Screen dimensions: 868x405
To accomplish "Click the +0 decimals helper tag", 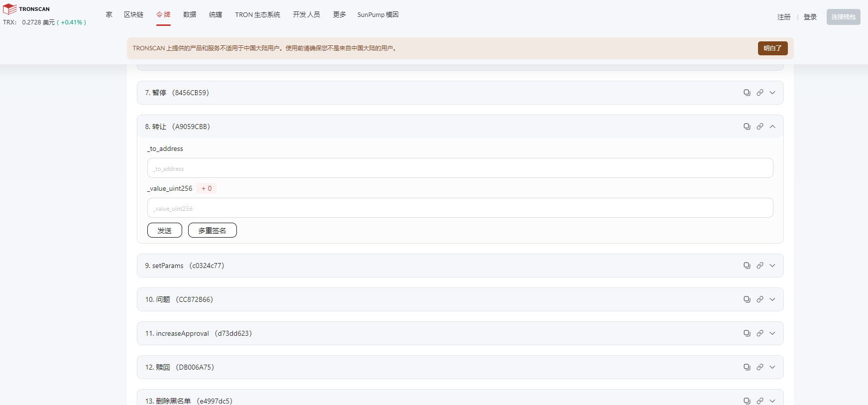I will pyautogui.click(x=207, y=188).
